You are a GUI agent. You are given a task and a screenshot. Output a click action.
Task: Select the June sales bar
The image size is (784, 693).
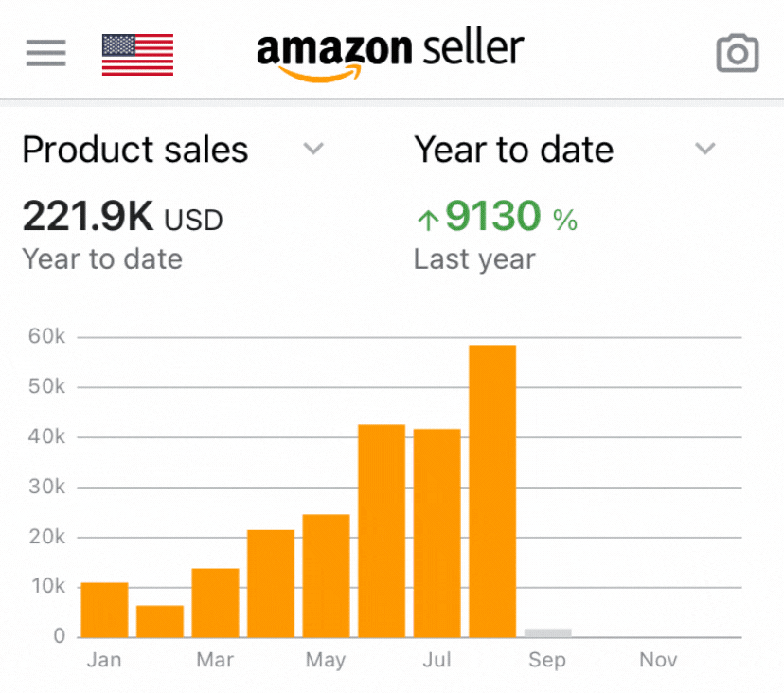[x=382, y=531]
